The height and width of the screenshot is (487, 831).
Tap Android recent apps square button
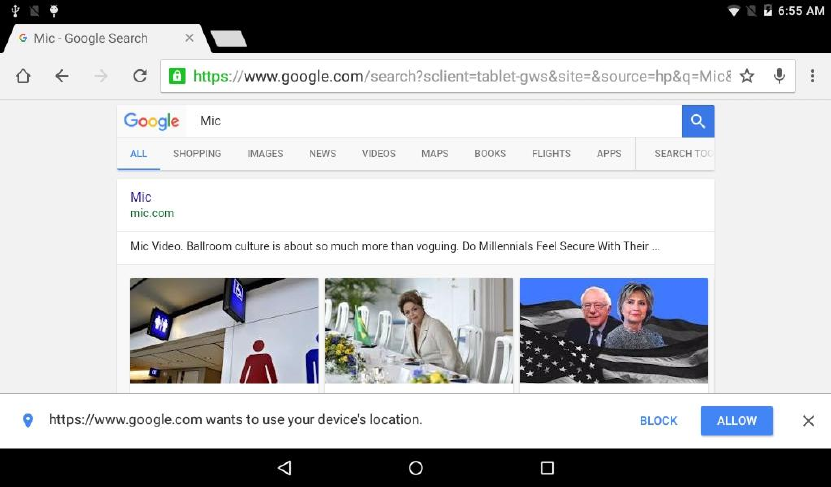547,467
